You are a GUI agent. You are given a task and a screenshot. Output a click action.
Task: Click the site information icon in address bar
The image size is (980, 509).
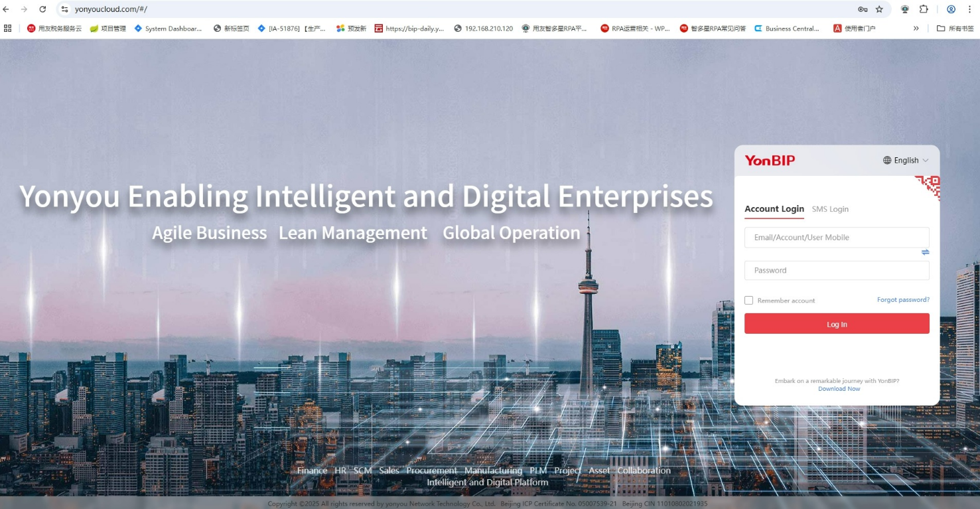64,9
